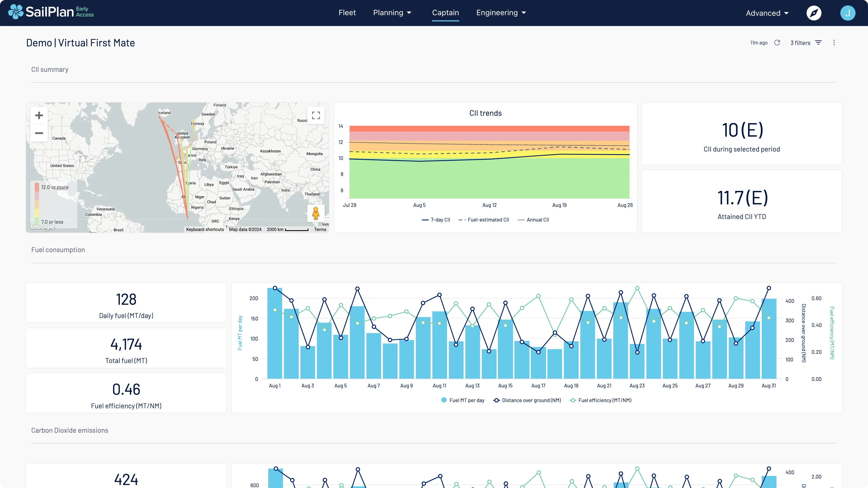Click the SailPlan logo
This screenshot has height=488, width=868.
(51, 12)
